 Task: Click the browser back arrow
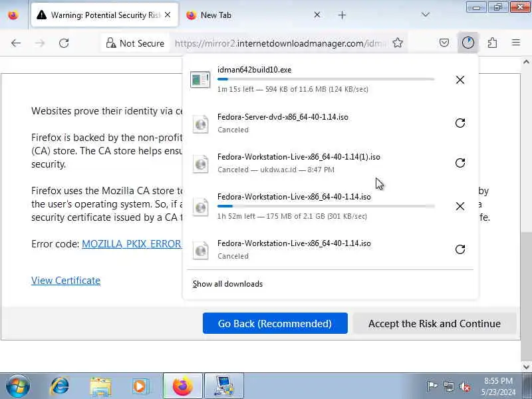click(x=16, y=43)
